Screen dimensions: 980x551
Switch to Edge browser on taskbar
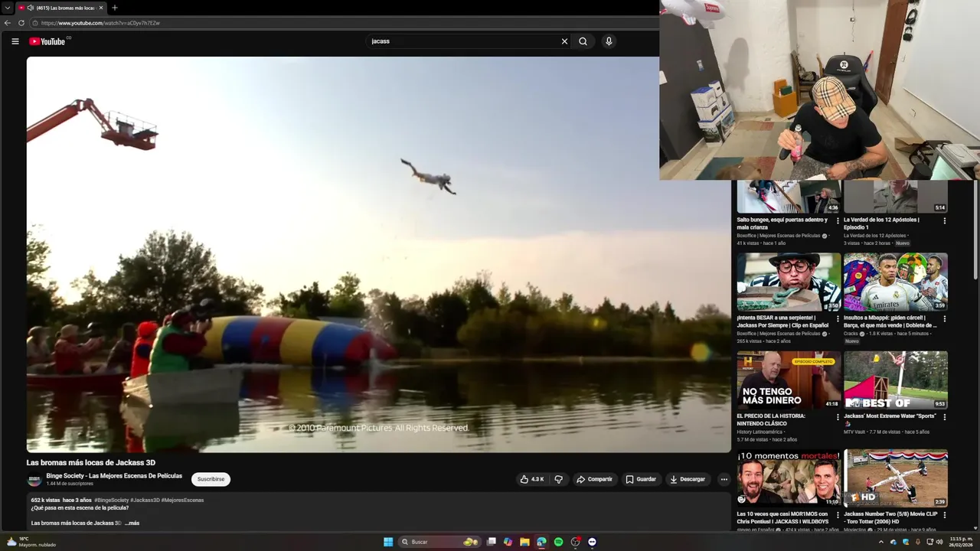click(x=541, y=542)
